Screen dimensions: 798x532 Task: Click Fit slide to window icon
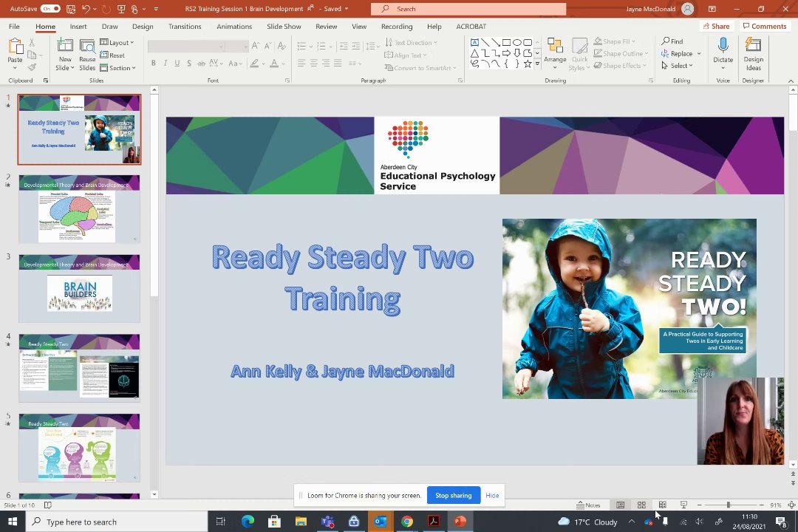pyautogui.click(x=791, y=505)
